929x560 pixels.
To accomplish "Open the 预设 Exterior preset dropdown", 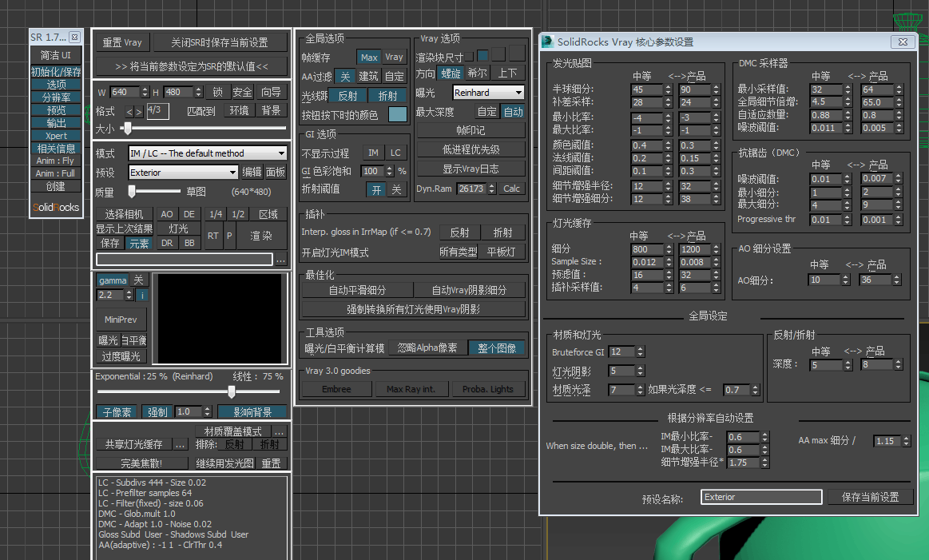I will [183, 173].
